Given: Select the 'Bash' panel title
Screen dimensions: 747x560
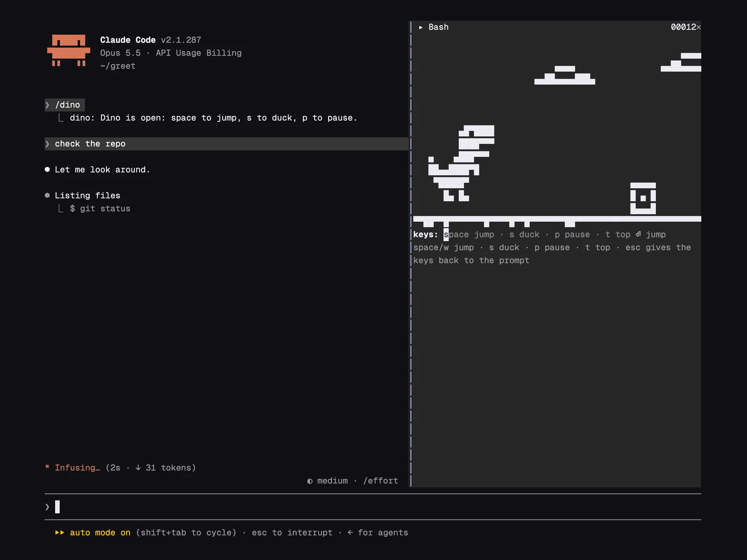Looking at the screenshot, I should pos(438,27).
